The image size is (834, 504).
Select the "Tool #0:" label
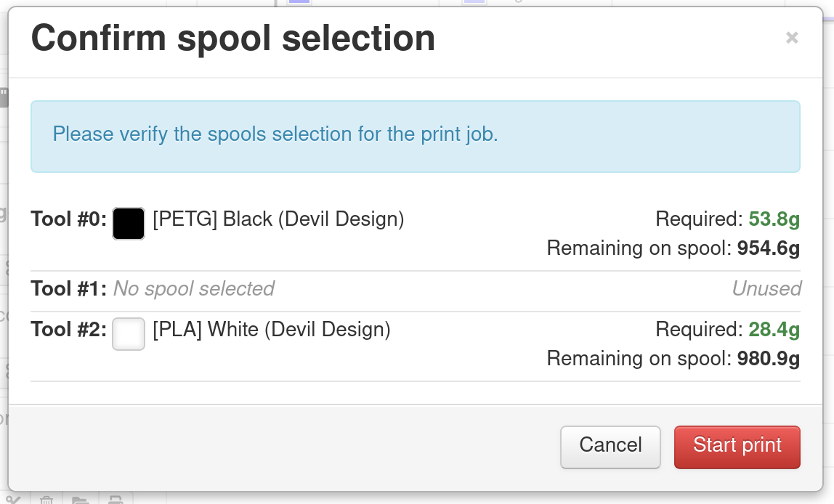pos(69,219)
